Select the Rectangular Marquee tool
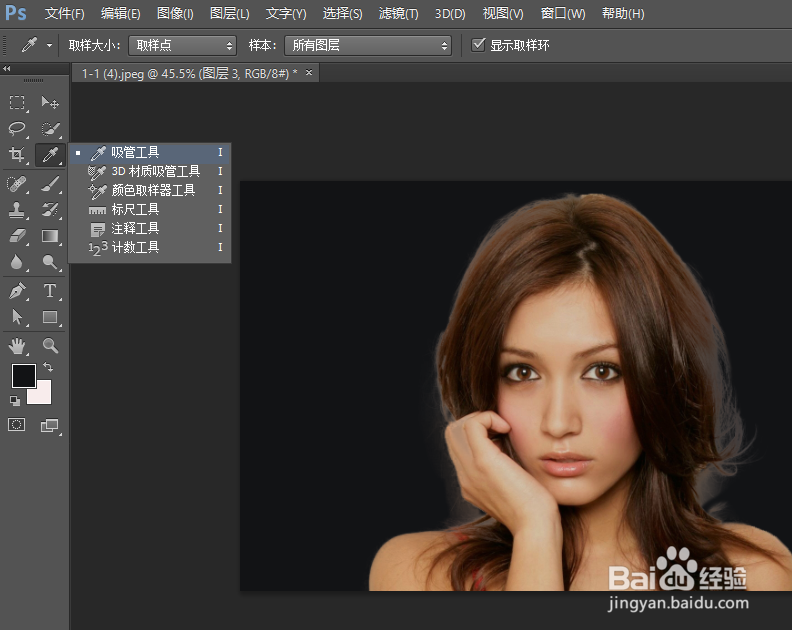 coord(17,103)
